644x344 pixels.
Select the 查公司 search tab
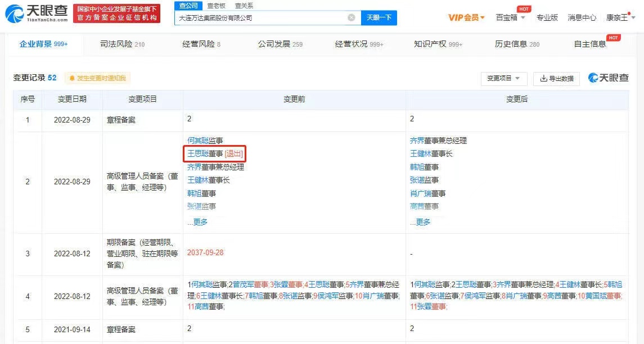(188, 6)
